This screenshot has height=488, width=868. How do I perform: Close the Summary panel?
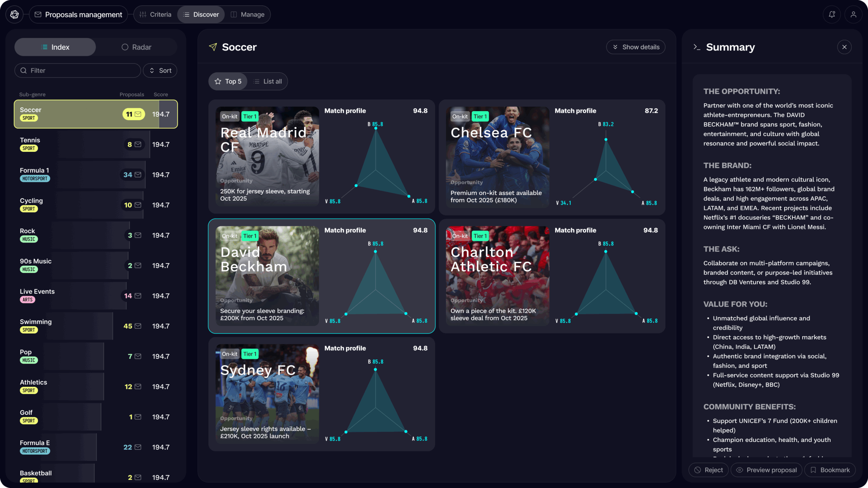tap(844, 47)
